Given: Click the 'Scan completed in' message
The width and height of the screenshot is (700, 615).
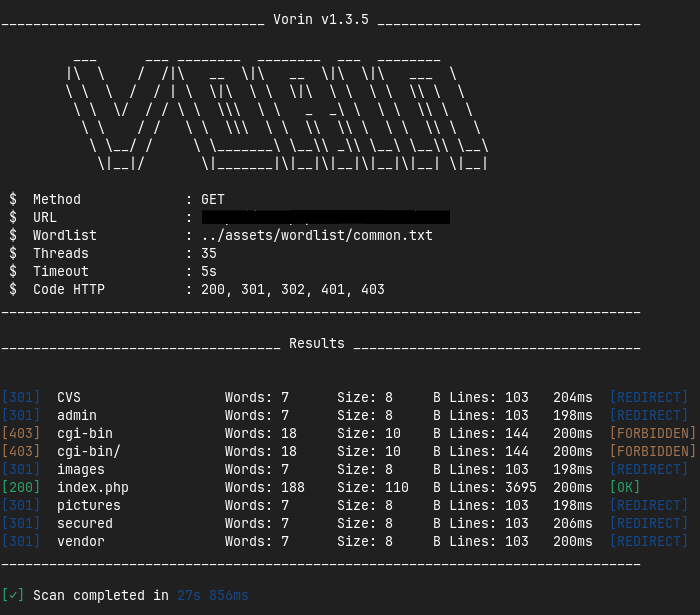Looking at the screenshot, I should [x=101, y=595].
